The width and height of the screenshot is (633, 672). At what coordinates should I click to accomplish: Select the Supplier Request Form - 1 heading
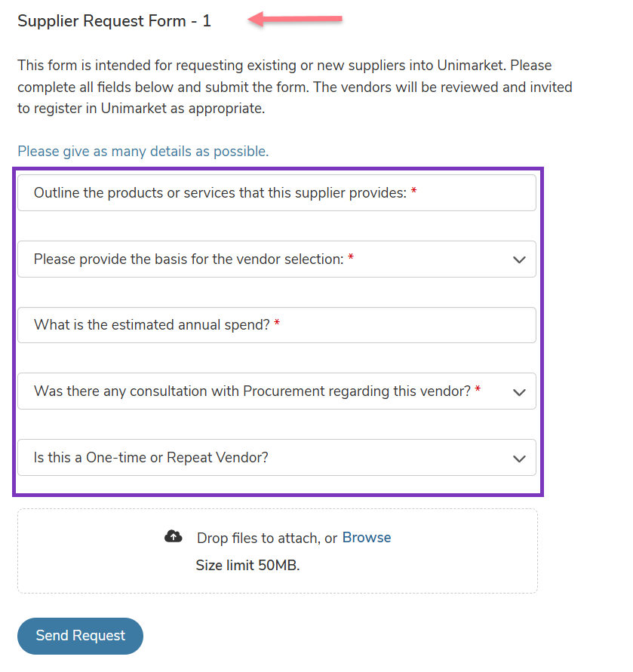tap(114, 21)
